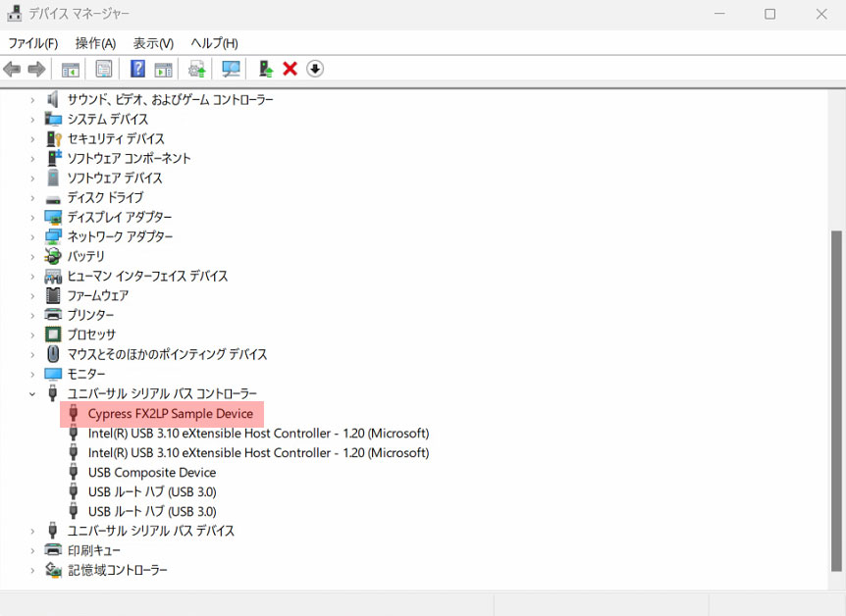Open the ヘルプ(H) menu

[214, 43]
